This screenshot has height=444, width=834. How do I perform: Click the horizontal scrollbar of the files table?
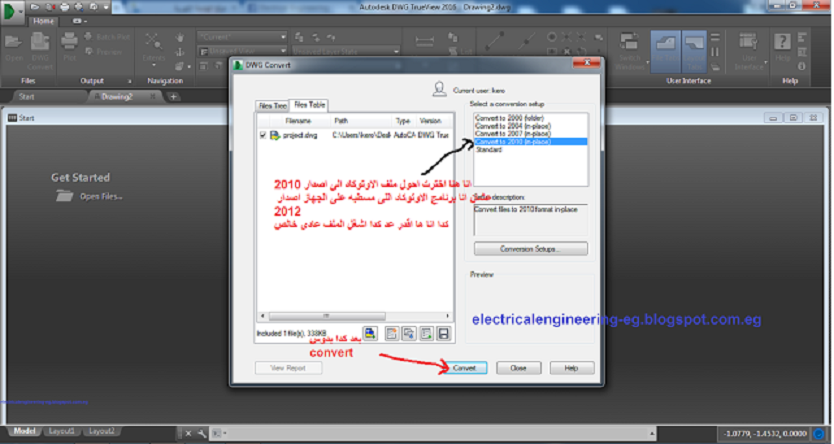tap(327, 316)
